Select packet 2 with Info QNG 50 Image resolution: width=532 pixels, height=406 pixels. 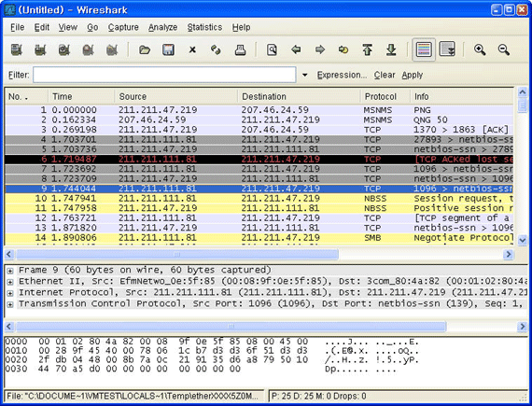(259, 119)
